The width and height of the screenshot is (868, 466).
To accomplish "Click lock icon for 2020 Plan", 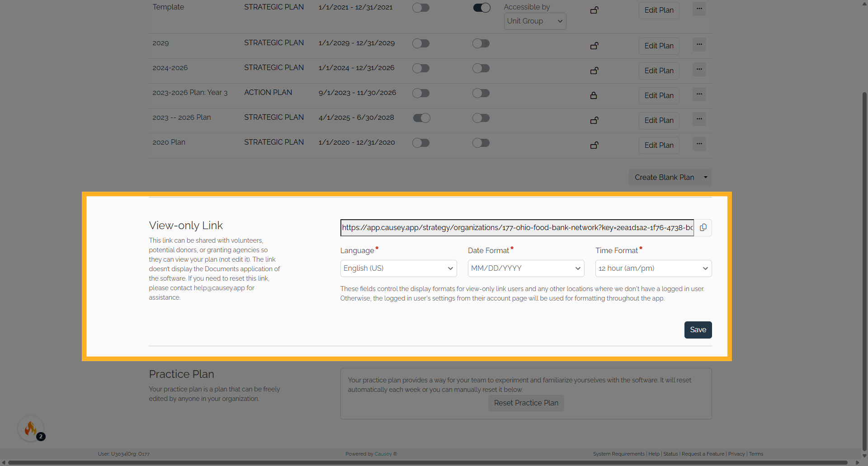I will pyautogui.click(x=594, y=145).
